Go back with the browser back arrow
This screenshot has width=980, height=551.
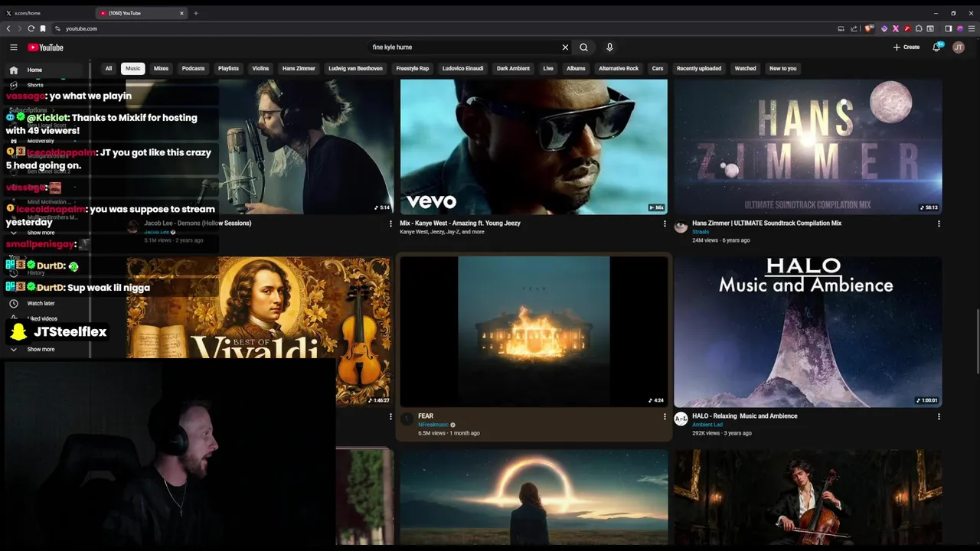[x=8, y=28]
